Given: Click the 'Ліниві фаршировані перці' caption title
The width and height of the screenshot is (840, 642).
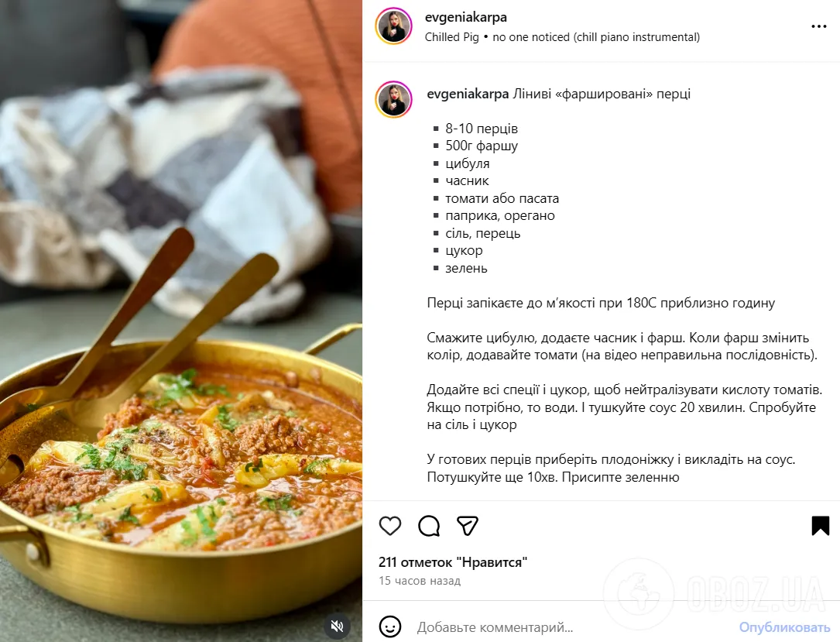Looking at the screenshot, I should click(x=602, y=94).
